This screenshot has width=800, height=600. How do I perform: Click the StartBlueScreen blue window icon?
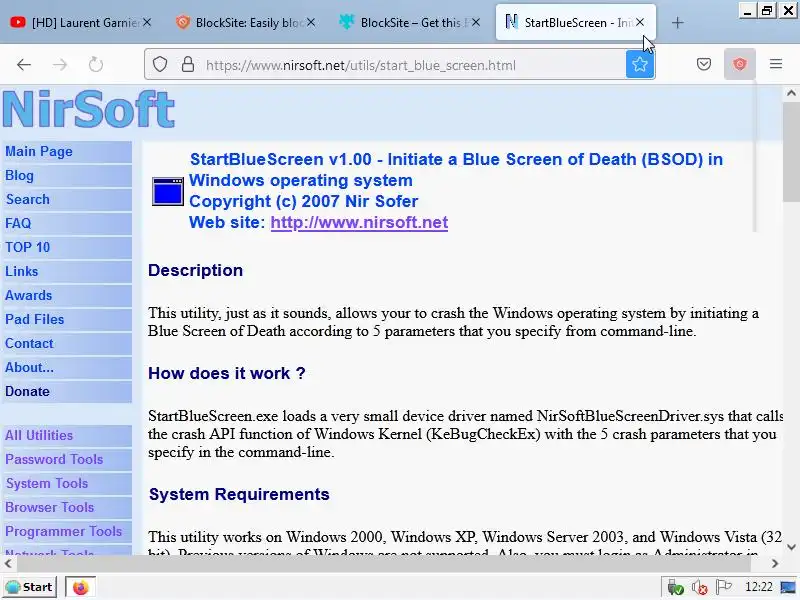(168, 191)
